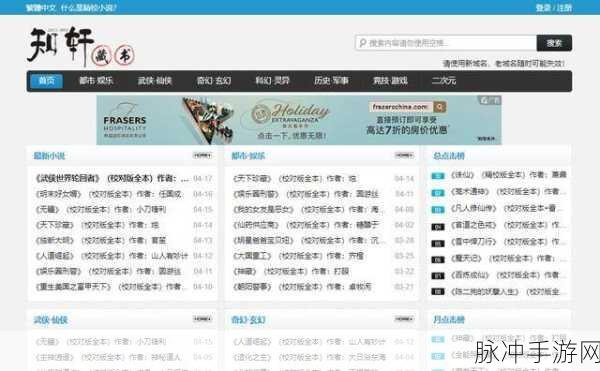Open 《造化之王》 in 奇幻·玄幻 list

(x=309, y=357)
